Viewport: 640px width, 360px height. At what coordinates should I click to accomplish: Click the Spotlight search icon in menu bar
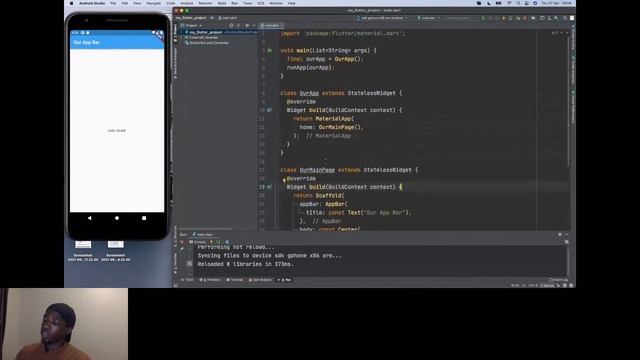click(x=518, y=3)
